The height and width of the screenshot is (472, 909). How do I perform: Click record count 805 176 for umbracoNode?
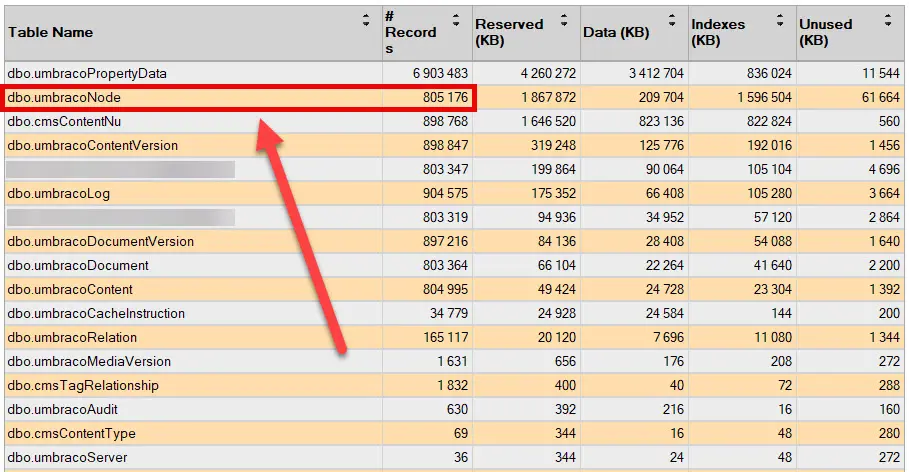click(445, 97)
